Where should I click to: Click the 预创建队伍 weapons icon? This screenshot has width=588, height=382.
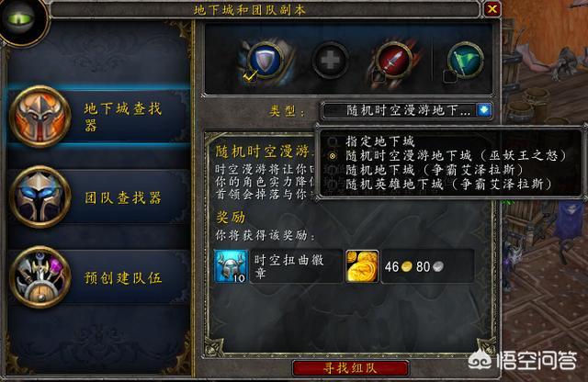[40, 276]
